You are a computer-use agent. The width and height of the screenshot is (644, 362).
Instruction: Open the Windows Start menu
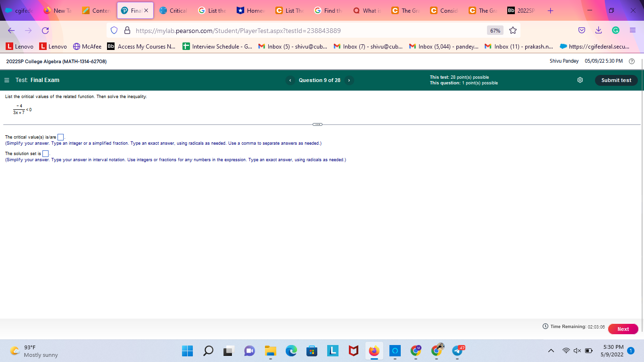[187, 351]
